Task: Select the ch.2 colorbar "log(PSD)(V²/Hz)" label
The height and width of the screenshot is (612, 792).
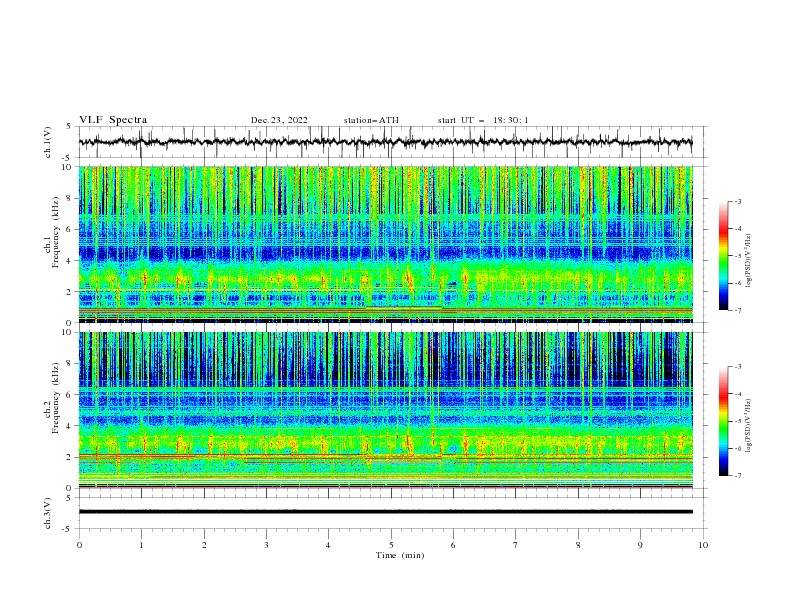Action: click(x=749, y=426)
